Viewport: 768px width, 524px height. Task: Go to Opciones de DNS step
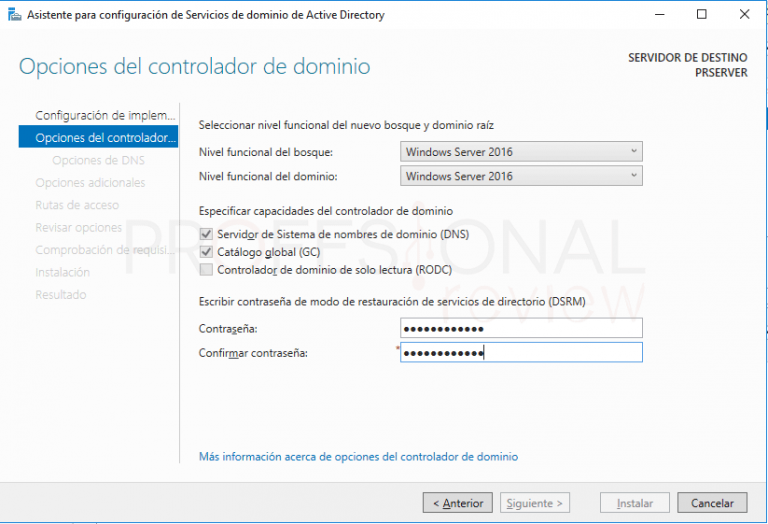pyautogui.click(x=98, y=160)
